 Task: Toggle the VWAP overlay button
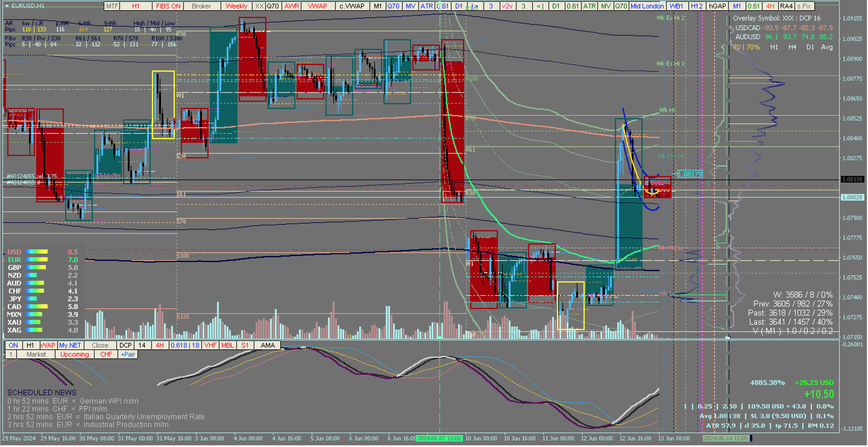[317, 6]
